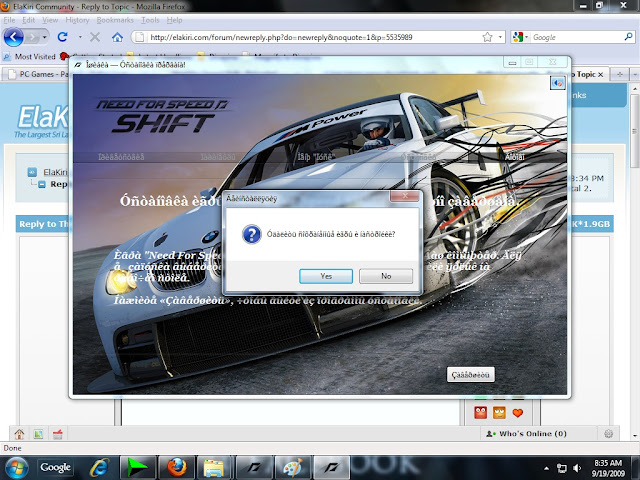Open the History menu
Image resolution: width=640 pixels, height=480 pixels.
click(77, 20)
